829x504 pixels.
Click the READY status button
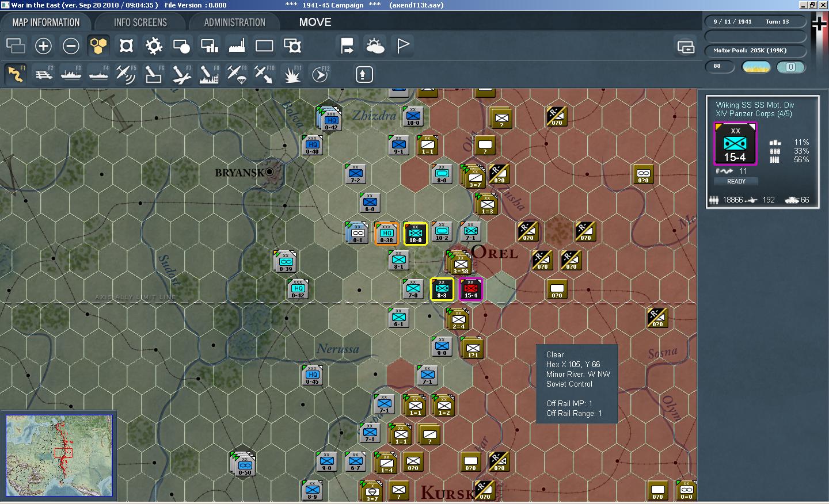(x=736, y=181)
